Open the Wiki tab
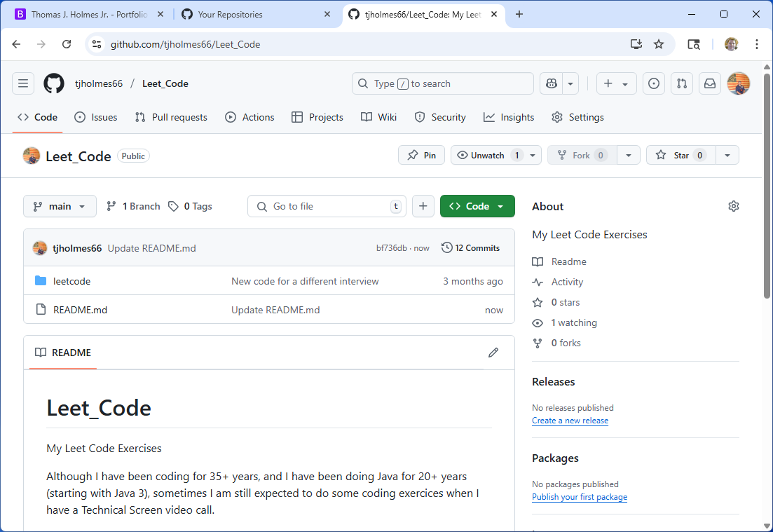773x532 pixels. (x=378, y=117)
